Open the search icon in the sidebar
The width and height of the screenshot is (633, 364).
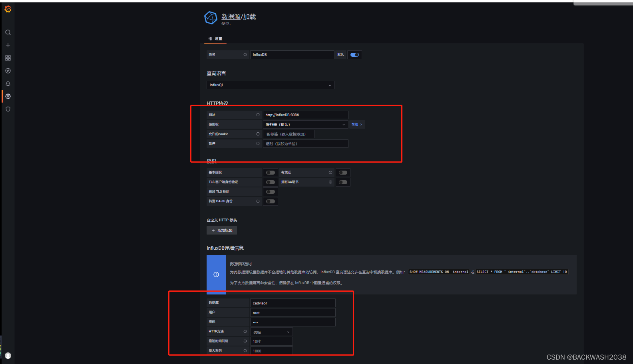click(x=8, y=32)
